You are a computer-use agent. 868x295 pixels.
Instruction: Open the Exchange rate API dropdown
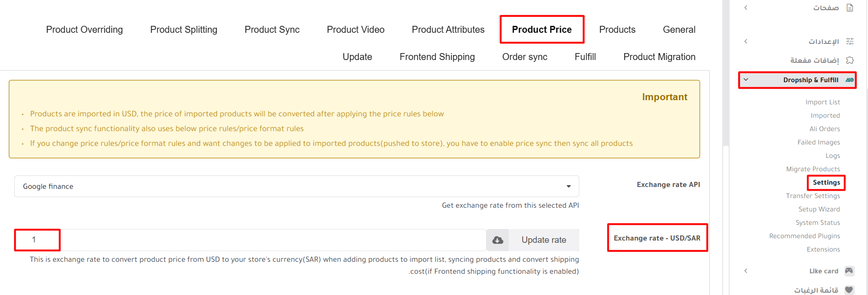[x=297, y=187]
